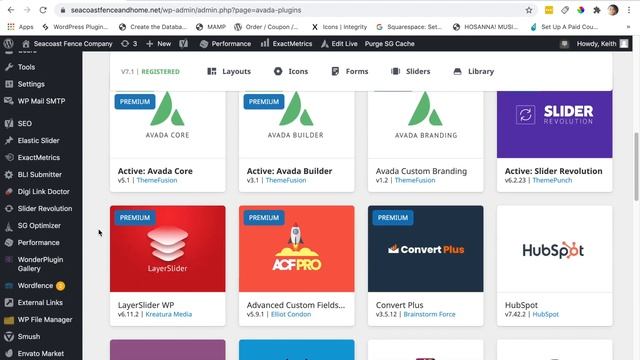The image size is (640, 360).
Task: Click Avada Builder plugin thumbnail
Action: coord(296,124)
